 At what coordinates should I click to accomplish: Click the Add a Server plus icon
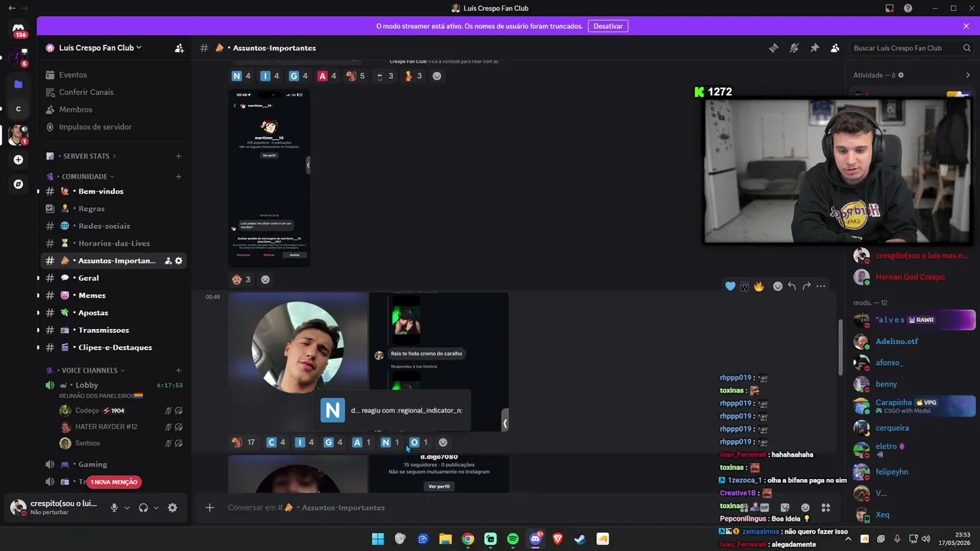tap(18, 159)
